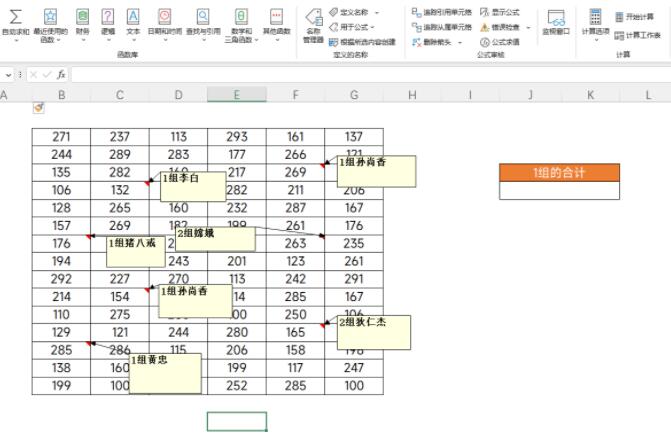Click Calculate Now (开始计算)
The image size is (671, 435).
point(635,17)
